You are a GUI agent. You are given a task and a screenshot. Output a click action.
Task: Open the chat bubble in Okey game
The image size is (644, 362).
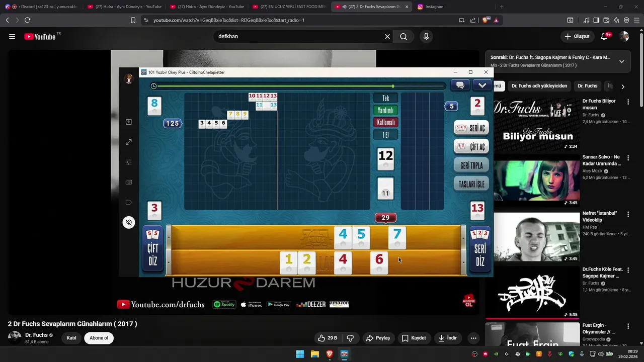[x=460, y=85]
